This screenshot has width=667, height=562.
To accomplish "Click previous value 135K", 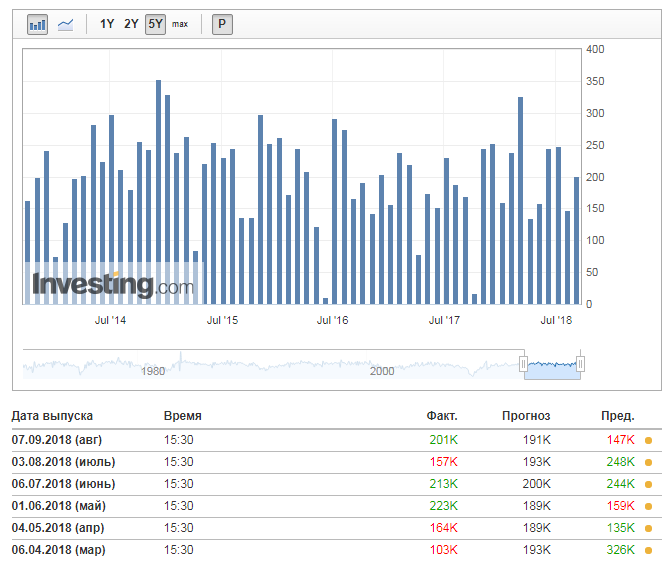I will pyautogui.click(x=621, y=528).
